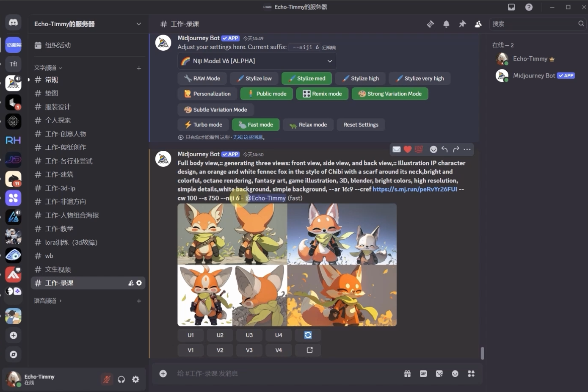Screen dimensions: 588x392
Task: Toggle member list icon in header
Action: pyautogui.click(x=478, y=24)
